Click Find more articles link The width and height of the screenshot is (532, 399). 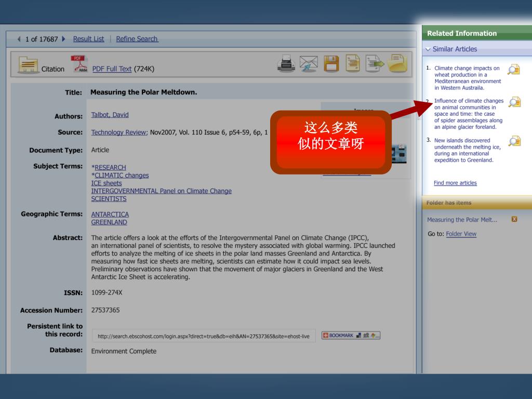[x=455, y=183]
